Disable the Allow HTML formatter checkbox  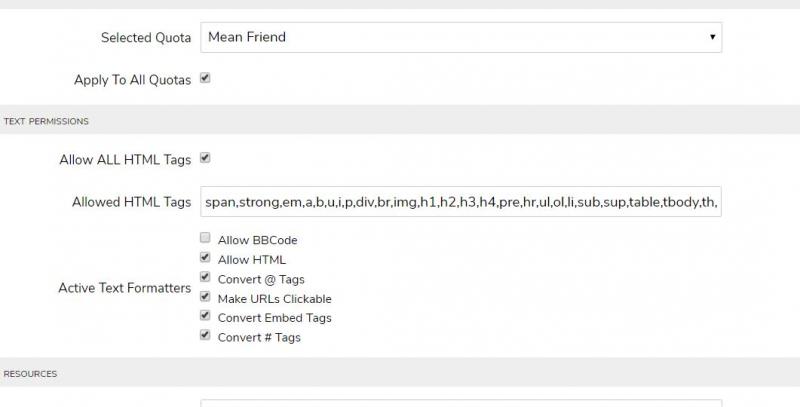coord(205,258)
